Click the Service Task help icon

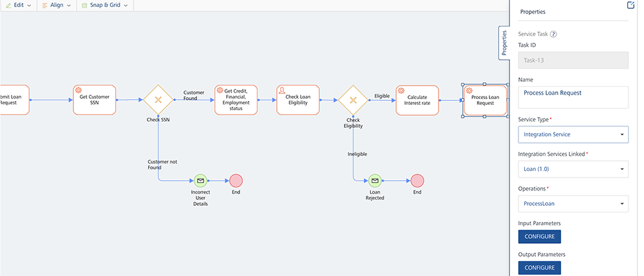coord(553,34)
